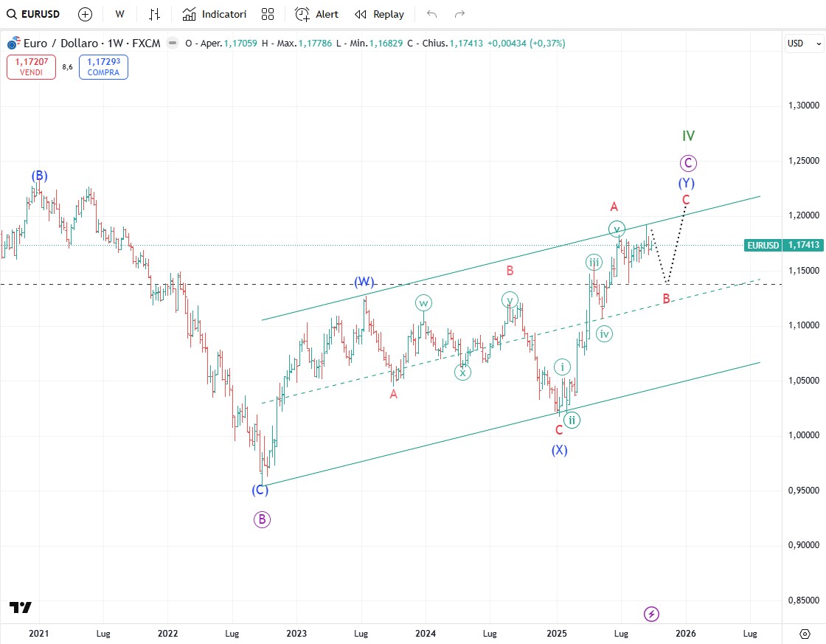The height and width of the screenshot is (644, 826).
Task: Open the bar chart style selector
Action: [x=154, y=14]
